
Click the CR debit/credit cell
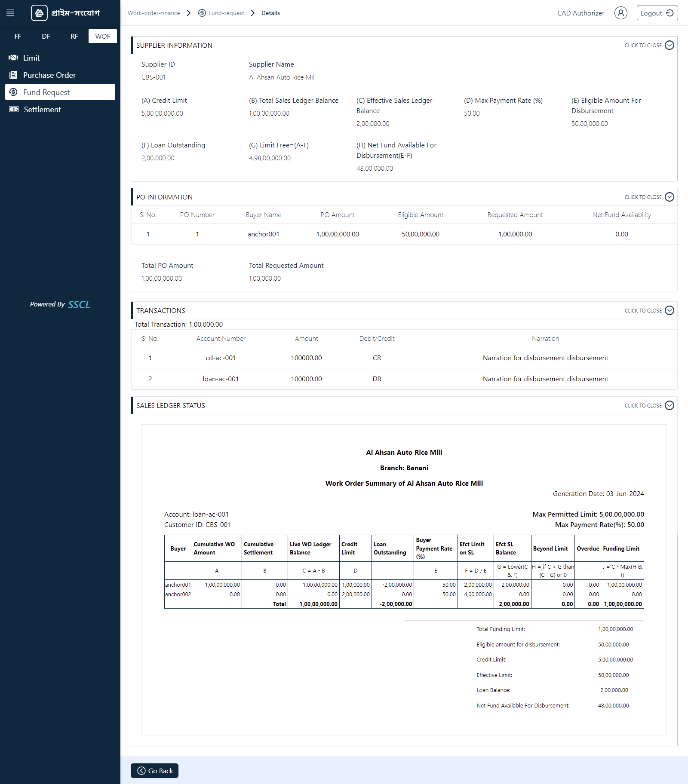pos(377,358)
